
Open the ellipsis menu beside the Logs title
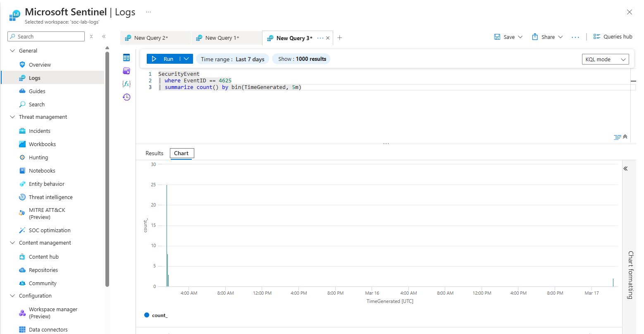coord(148,12)
